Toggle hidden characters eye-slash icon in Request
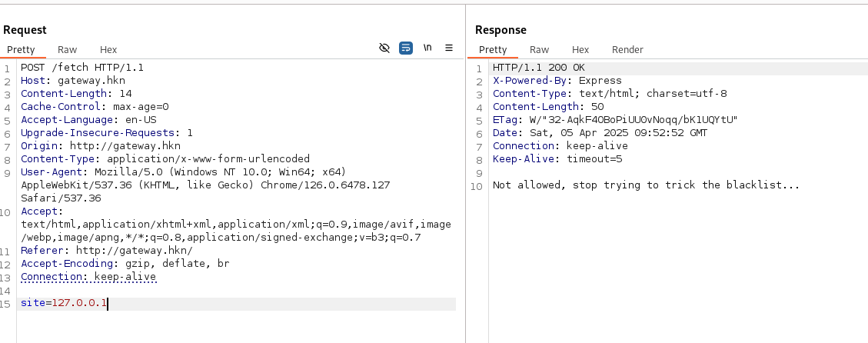The width and height of the screenshot is (868, 343). pos(384,48)
